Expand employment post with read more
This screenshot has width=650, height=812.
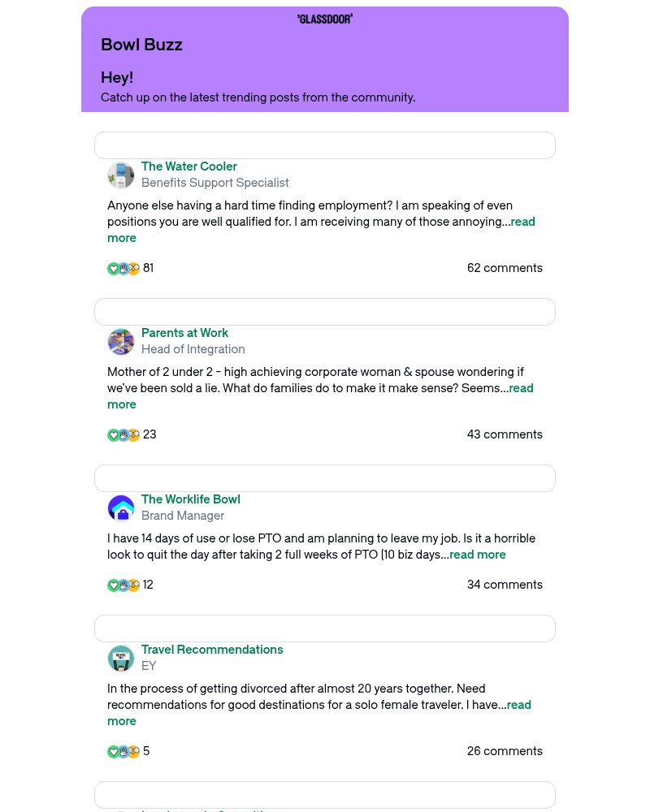[x=522, y=222]
